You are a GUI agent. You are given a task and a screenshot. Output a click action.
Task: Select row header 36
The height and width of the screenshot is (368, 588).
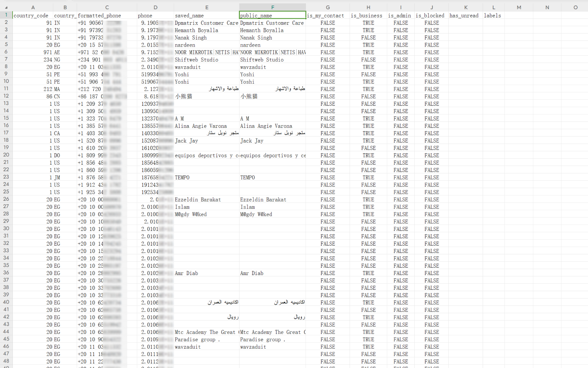(6, 273)
